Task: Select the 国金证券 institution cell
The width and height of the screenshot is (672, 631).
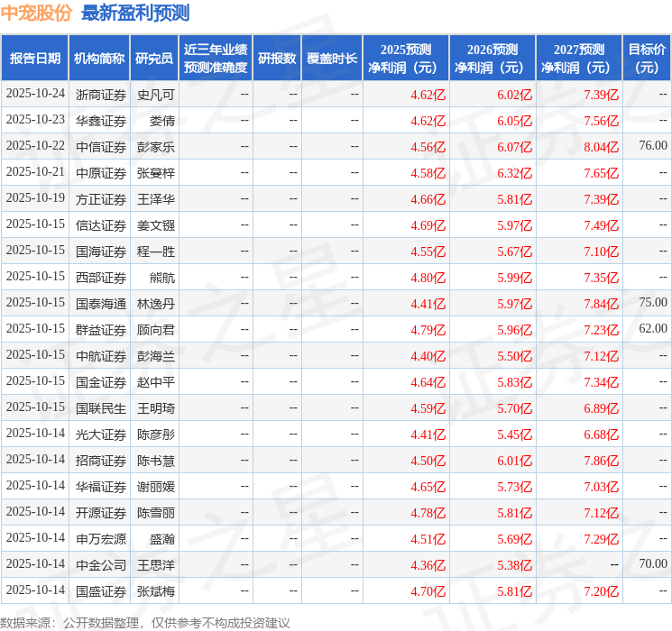Action: 101,382
